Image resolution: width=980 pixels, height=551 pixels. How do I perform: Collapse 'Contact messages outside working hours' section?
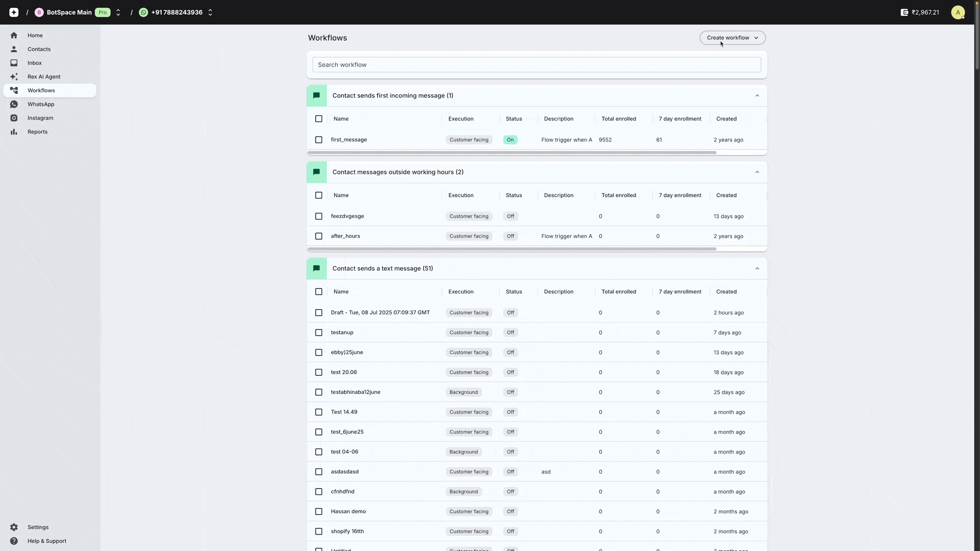757,172
